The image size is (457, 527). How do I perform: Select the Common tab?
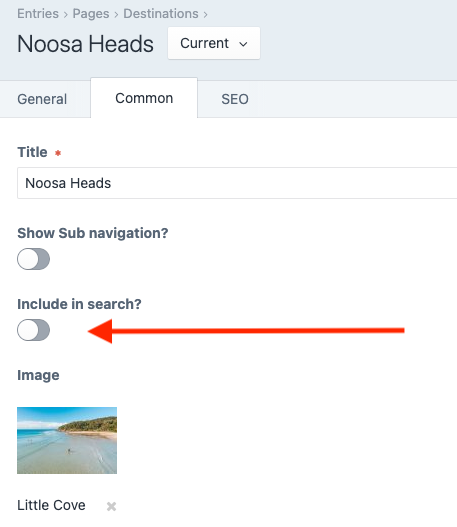[144, 98]
